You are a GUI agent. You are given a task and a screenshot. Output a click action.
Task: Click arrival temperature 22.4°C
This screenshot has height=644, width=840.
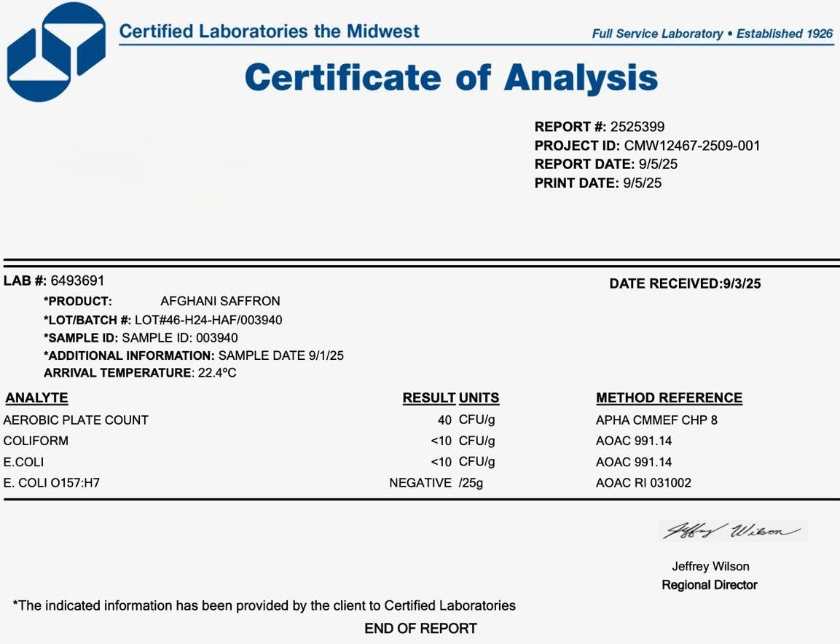[x=217, y=373]
